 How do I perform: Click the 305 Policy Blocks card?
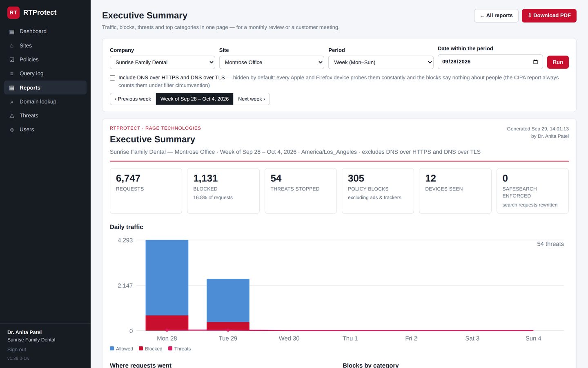click(378, 191)
